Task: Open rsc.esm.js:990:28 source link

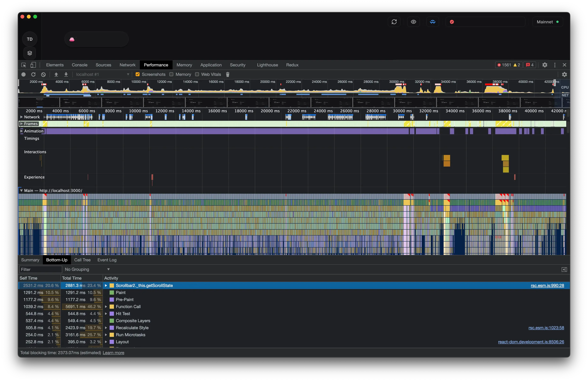Action: 547,286
